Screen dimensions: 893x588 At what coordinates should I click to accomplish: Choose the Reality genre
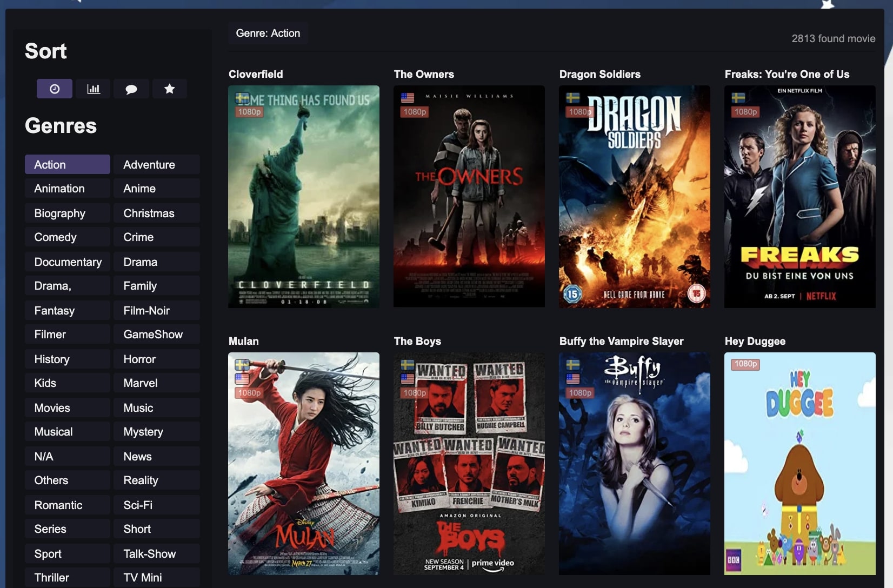157,480
